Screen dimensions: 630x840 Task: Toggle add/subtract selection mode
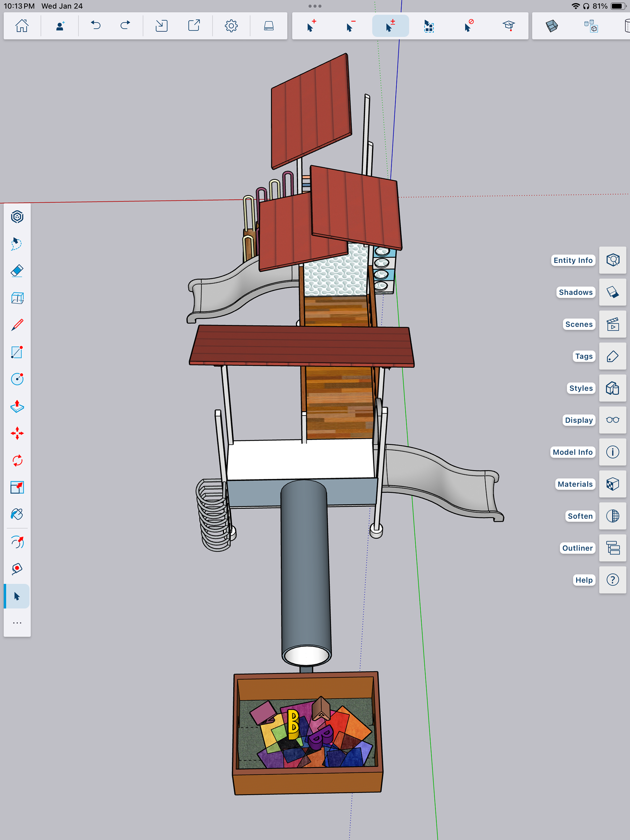pyautogui.click(x=390, y=26)
